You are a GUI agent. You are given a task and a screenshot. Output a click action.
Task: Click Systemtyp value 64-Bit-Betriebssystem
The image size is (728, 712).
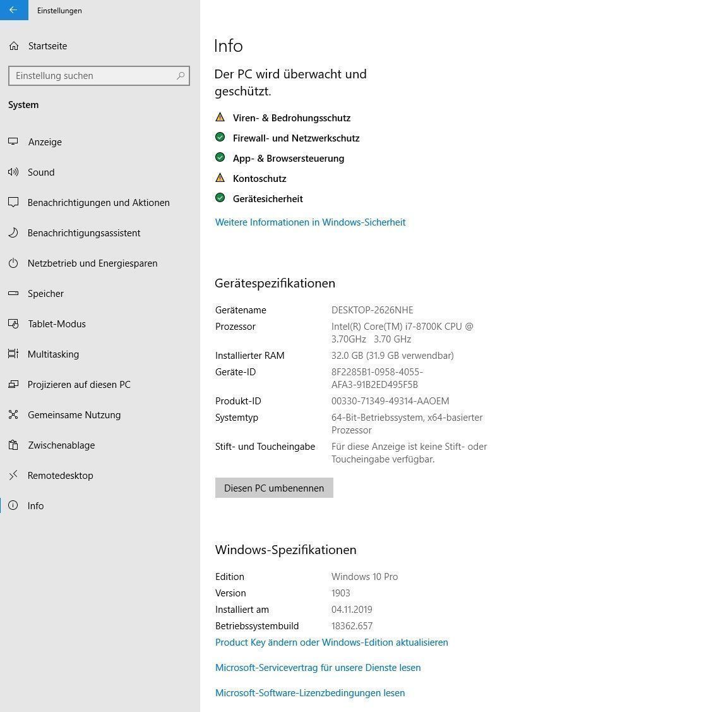pyautogui.click(x=407, y=423)
